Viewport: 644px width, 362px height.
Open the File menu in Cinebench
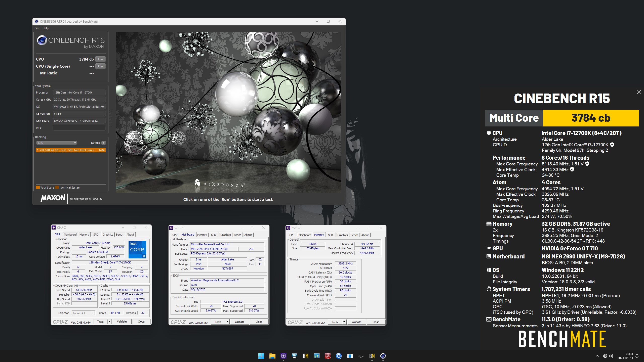click(37, 28)
